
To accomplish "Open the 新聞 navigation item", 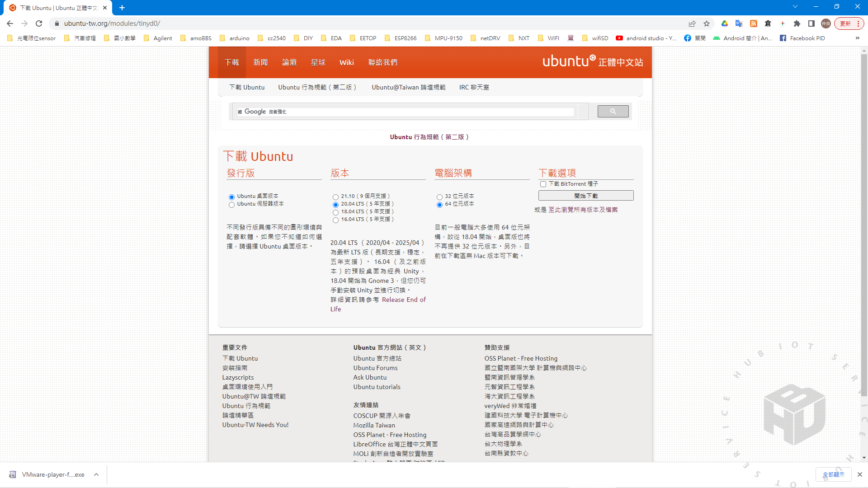I will (260, 62).
